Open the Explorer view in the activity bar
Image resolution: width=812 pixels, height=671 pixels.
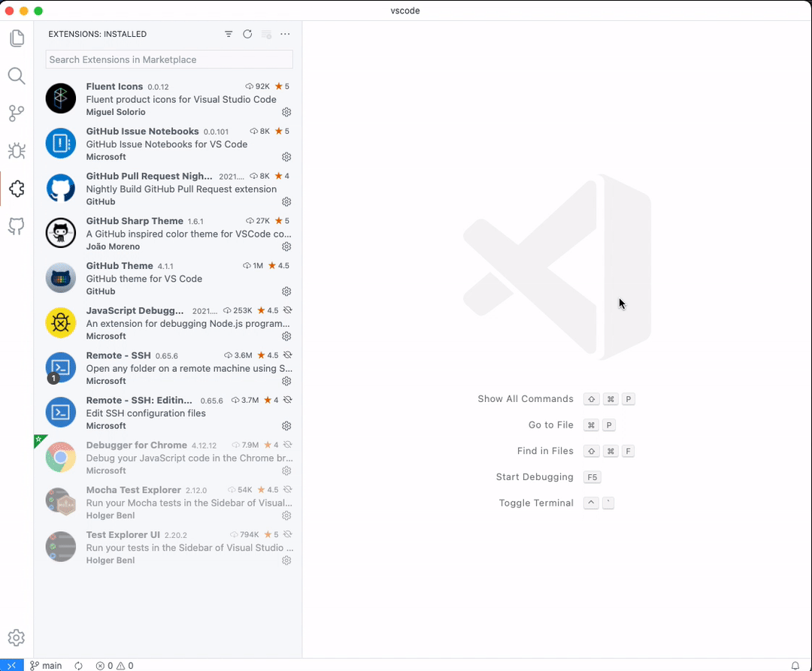pyautogui.click(x=17, y=38)
